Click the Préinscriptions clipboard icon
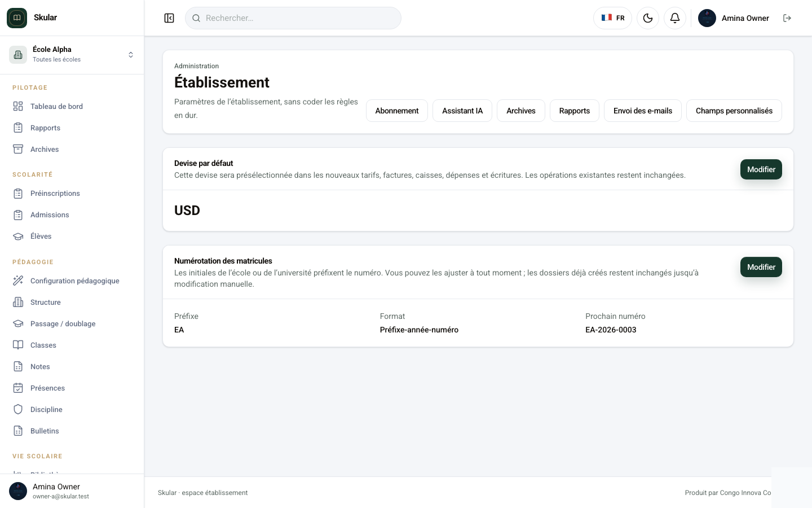The height and width of the screenshot is (508, 812). [18, 193]
